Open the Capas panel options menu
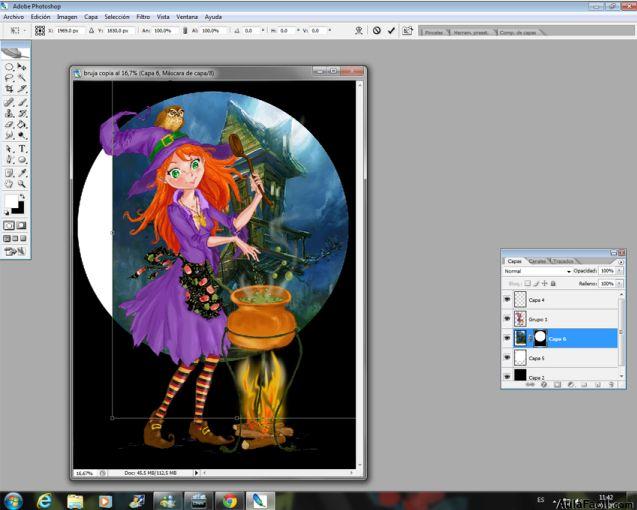Screen dimensions: 637x510 point(620,262)
